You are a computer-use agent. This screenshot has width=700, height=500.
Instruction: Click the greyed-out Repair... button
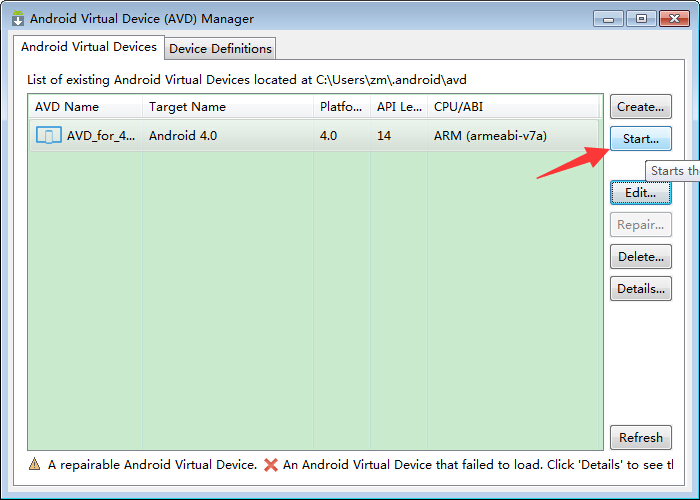641,225
